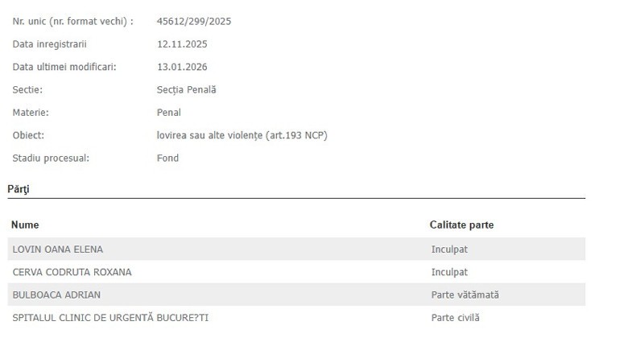Screen dimensions: 644x338
Task: Click the Secția Penală value
Action: click(x=187, y=90)
